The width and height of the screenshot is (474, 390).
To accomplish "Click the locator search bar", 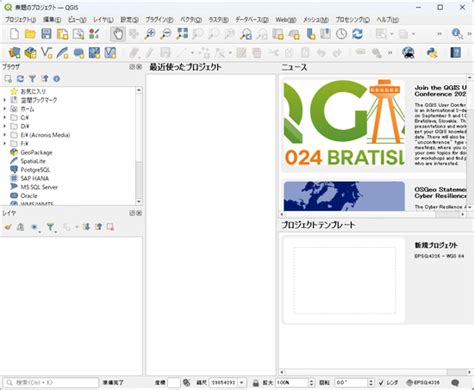I will pos(51,383).
